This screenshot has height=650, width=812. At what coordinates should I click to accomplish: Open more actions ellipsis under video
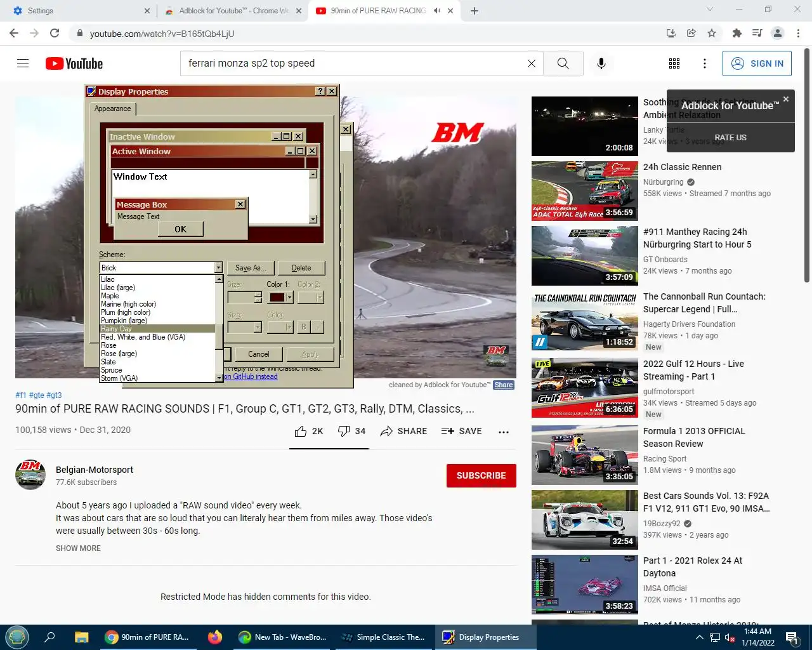coord(504,432)
